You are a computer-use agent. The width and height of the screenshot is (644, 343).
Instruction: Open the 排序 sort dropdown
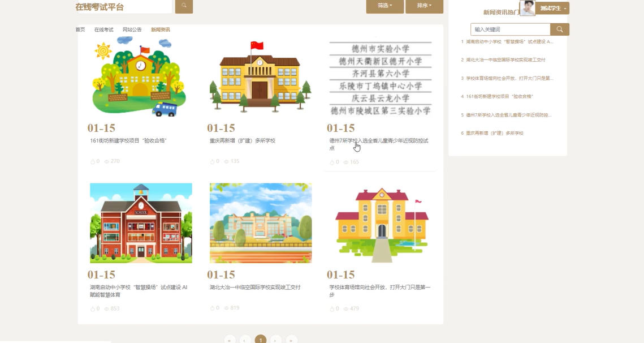[424, 6]
